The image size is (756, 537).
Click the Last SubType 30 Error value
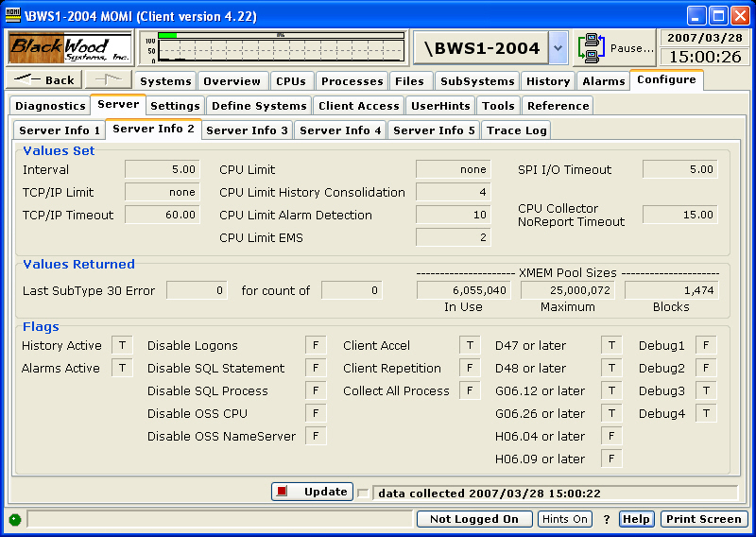point(197,290)
